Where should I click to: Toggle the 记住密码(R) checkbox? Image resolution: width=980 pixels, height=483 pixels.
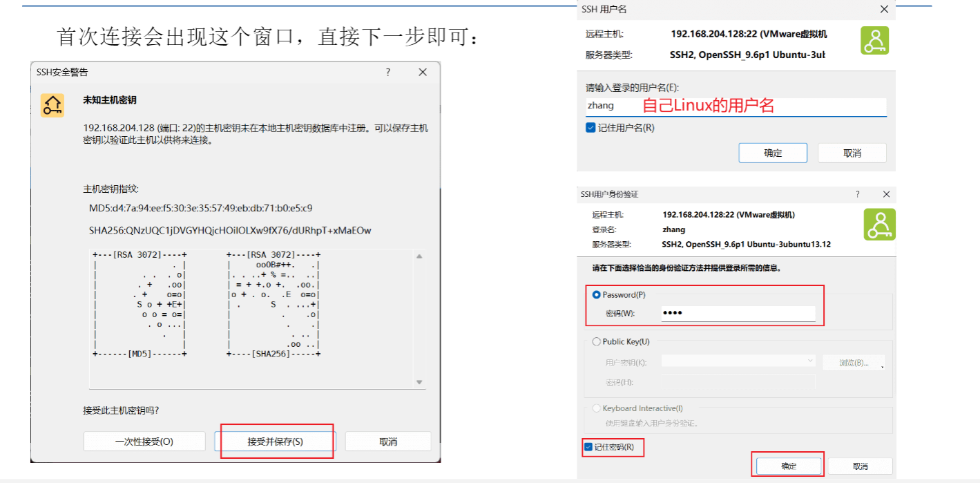click(589, 448)
